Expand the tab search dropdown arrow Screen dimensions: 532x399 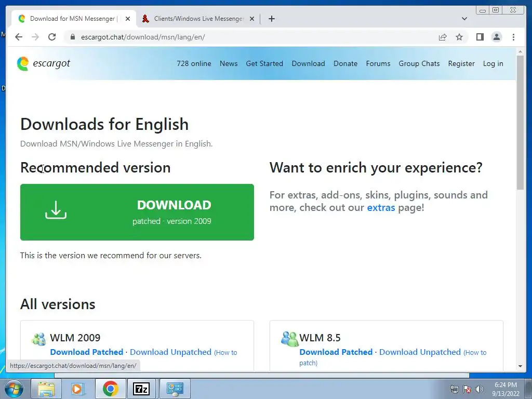pos(464,19)
